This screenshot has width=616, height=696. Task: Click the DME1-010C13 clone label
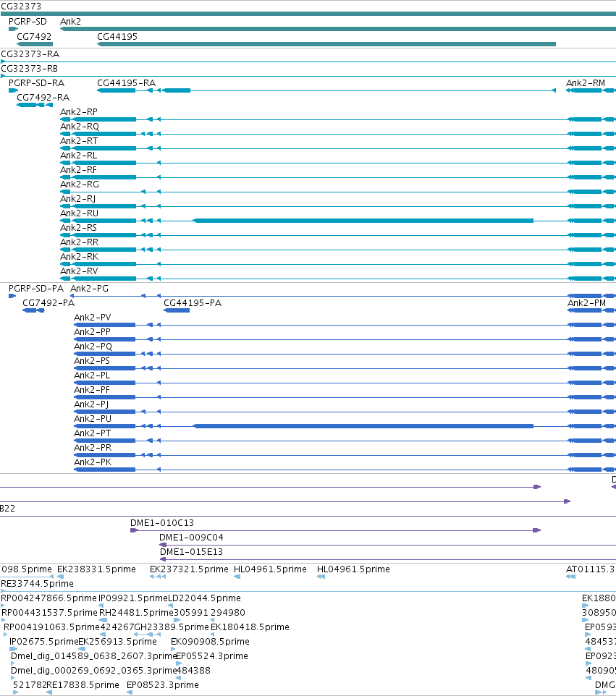click(162, 523)
